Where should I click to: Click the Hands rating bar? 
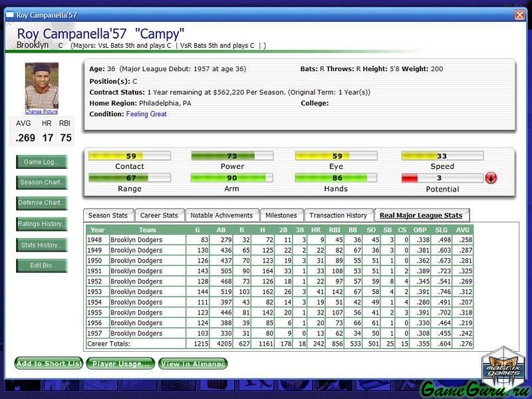(336, 178)
